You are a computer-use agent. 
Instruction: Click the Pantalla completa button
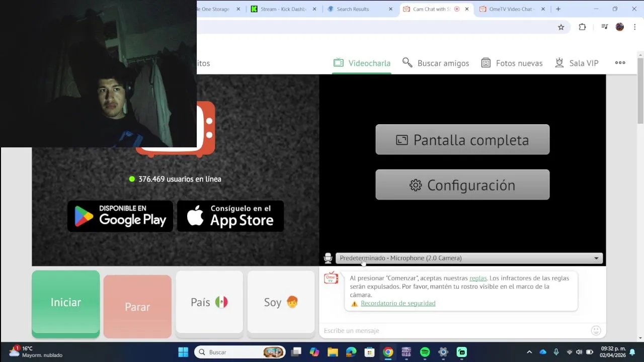pyautogui.click(x=462, y=140)
